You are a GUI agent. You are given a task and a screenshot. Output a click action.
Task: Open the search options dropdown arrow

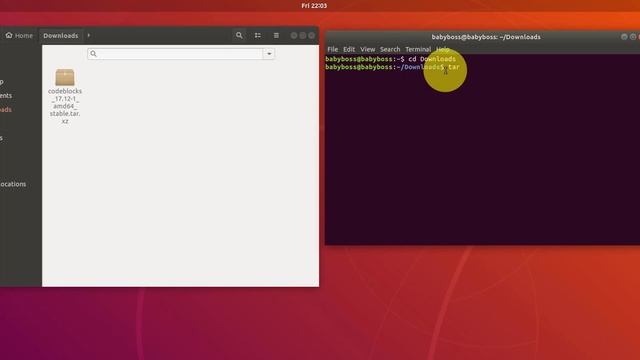tap(269, 53)
